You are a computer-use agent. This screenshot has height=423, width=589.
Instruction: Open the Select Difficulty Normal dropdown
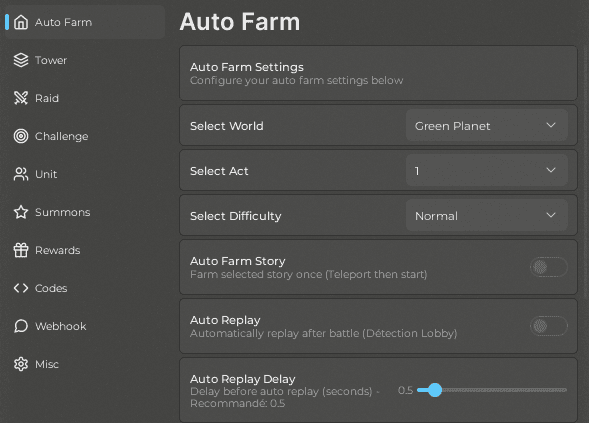click(487, 216)
